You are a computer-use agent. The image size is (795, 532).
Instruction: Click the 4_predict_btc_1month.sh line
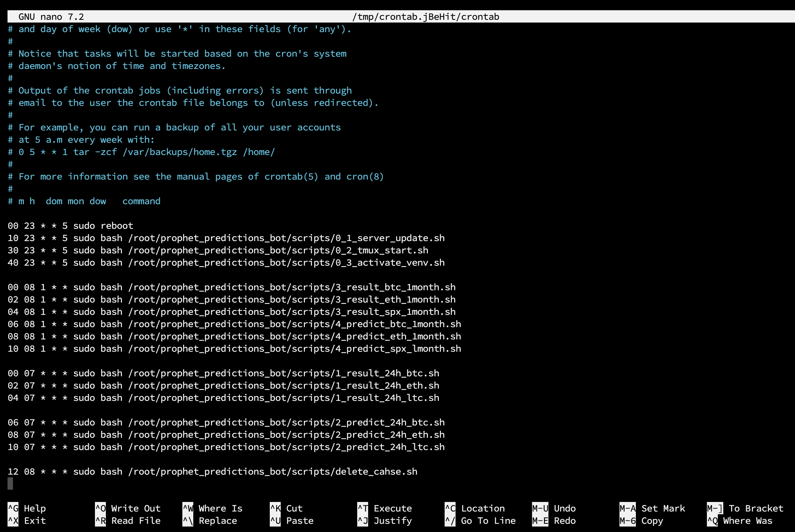pos(234,324)
